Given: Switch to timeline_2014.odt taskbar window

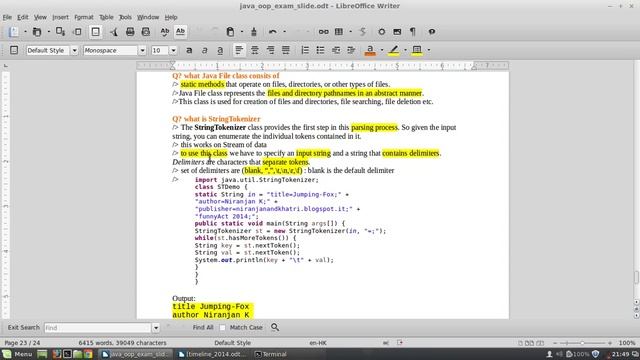Looking at the screenshot, I should pos(212,354).
